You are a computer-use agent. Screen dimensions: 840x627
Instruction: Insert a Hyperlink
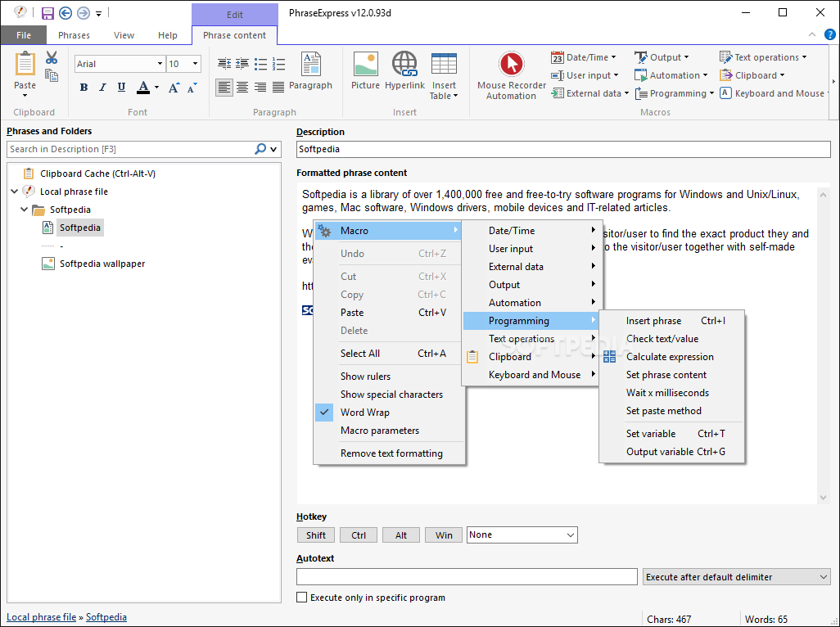click(x=404, y=70)
